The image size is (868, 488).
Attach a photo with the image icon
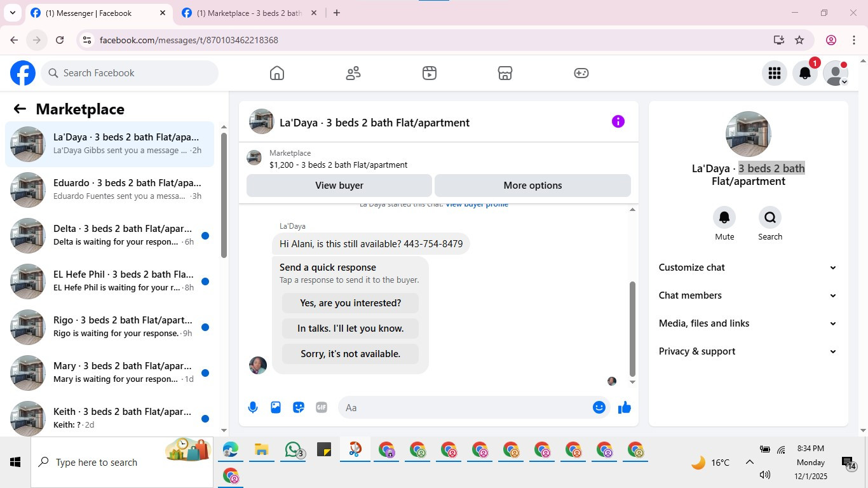(276, 407)
